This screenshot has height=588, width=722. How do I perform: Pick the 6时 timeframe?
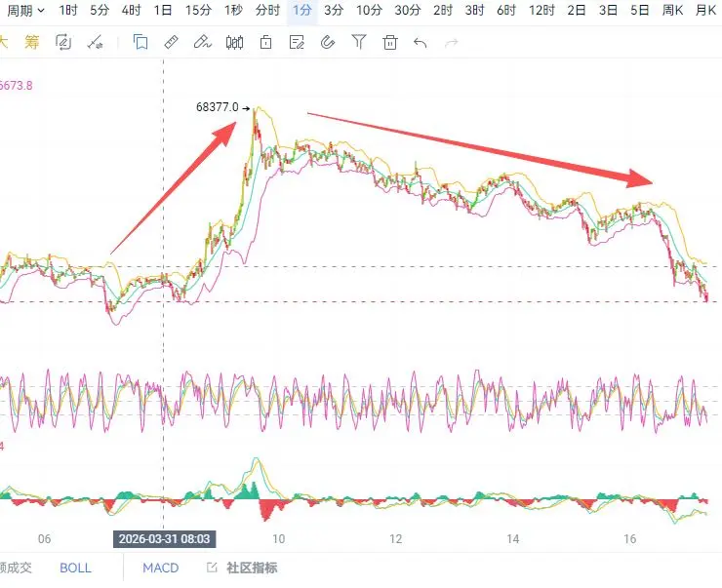click(x=506, y=10)
